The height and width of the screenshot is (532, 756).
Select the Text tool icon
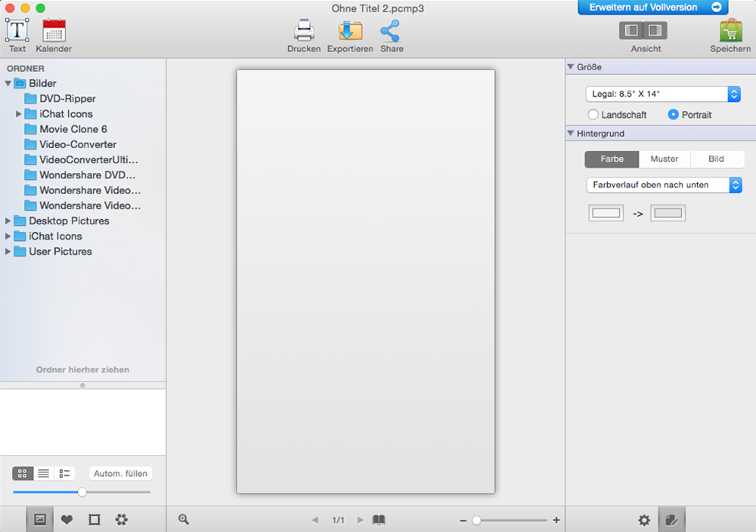point(17,31)
